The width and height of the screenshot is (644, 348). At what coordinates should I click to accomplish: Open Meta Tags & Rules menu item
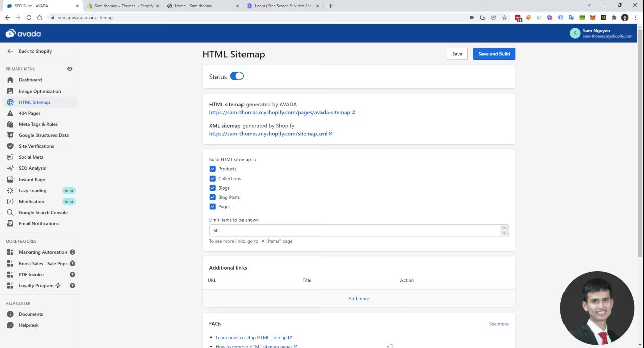click(x=38, y=124)
